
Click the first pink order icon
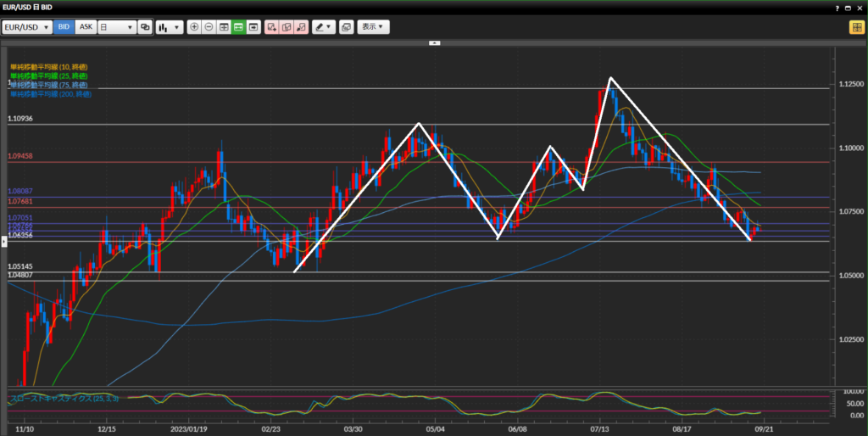click(271, 27)
